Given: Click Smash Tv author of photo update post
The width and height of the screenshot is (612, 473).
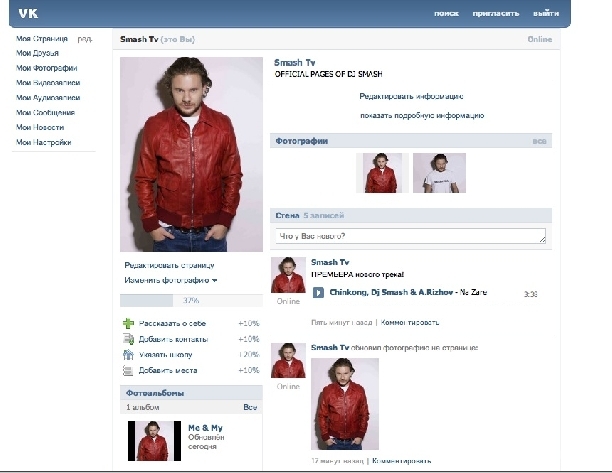Looking at the screenshot, I should click(330, 347).
